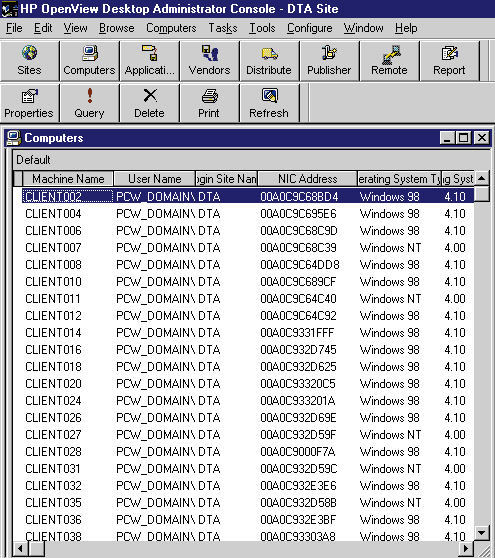The width and height of the screenshot is (495, 558).
Task: Click the scroll down arrow of list
Action: click(481, 533)
